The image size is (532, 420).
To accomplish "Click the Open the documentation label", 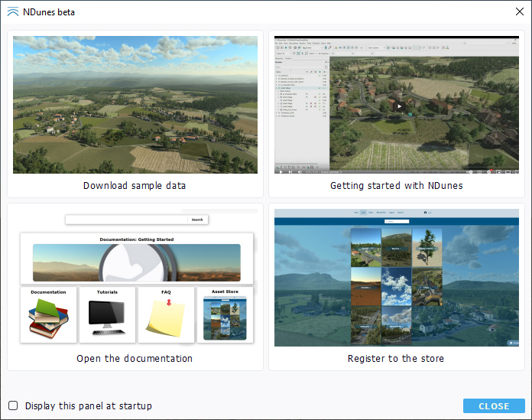I will coord(135,359).
